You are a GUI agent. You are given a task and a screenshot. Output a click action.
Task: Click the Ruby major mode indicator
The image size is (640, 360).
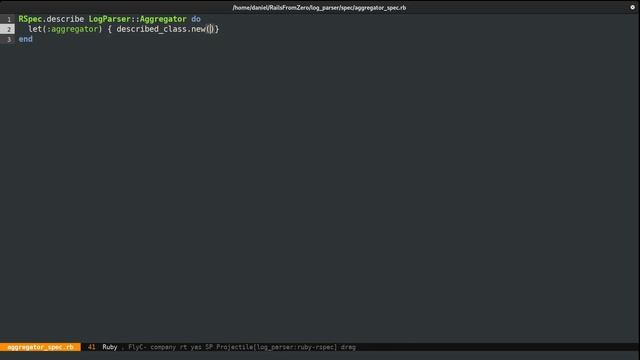tap(110, 347)
